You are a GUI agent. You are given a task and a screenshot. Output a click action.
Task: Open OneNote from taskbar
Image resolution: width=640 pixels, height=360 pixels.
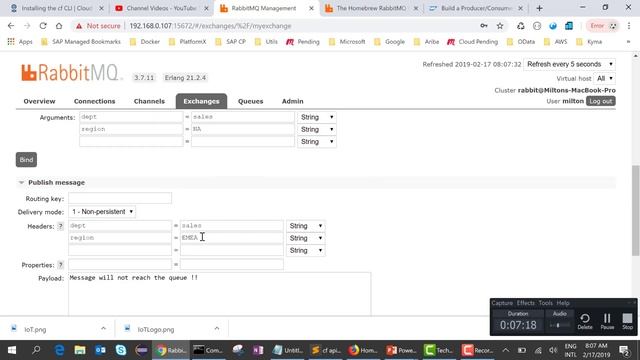click(x=258, y=350)
